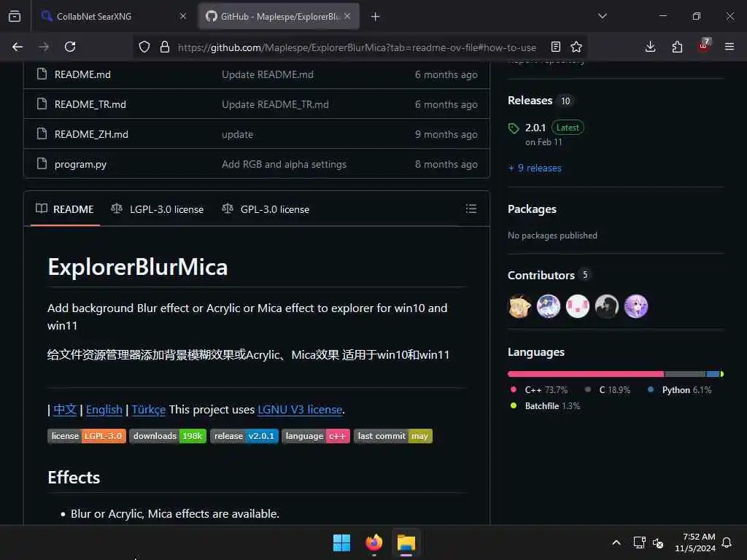This screenshot has height=560, width=747.
Task: Show the + 9 releases link
Action: 535,168
